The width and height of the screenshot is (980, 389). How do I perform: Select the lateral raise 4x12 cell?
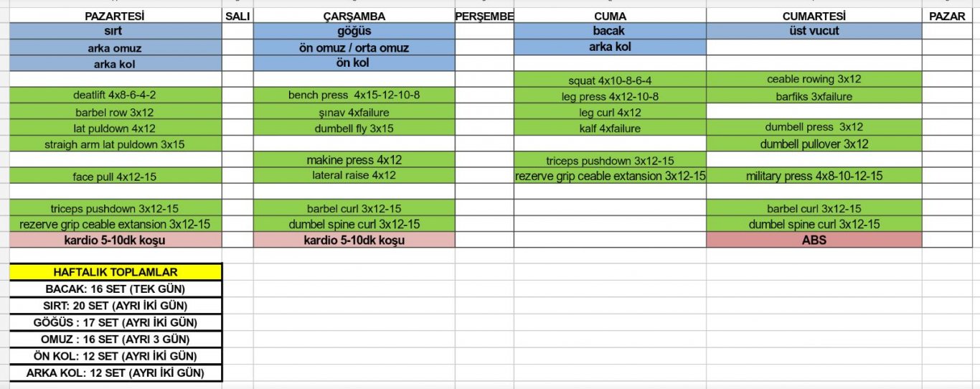coord(354,175)
